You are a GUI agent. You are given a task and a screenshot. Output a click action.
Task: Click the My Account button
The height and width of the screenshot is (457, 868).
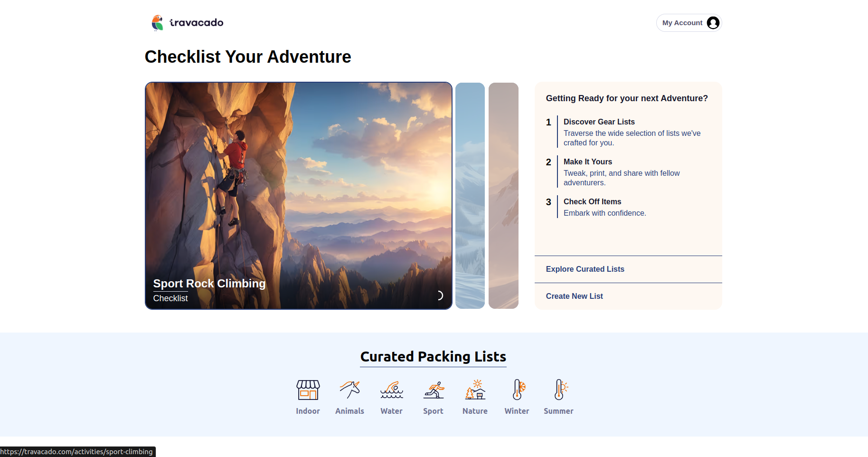click(x=682, y=23)
